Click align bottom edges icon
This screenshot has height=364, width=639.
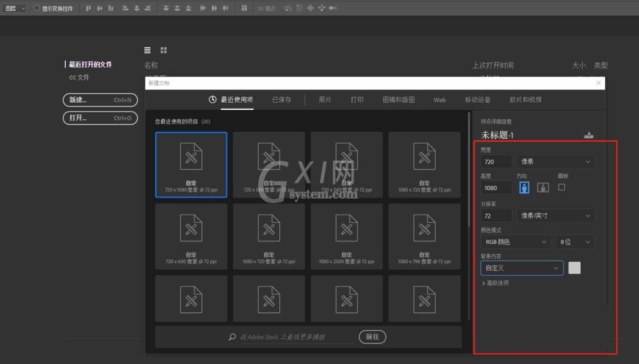point(111,8)
